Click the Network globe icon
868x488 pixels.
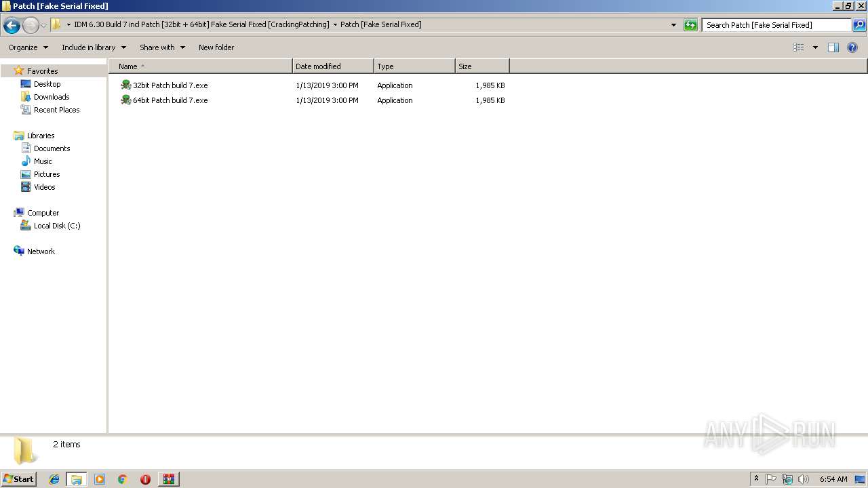coord(19,251)
